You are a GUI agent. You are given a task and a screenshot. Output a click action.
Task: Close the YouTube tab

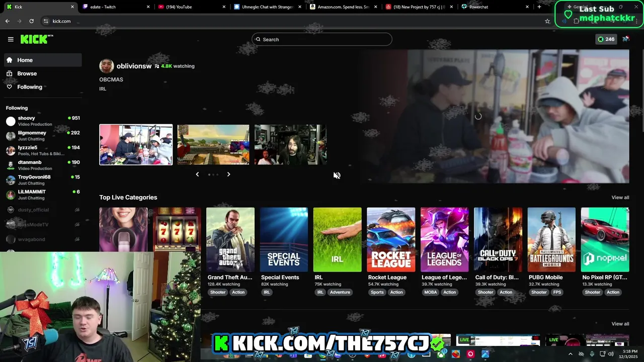[x=224, y=7]
